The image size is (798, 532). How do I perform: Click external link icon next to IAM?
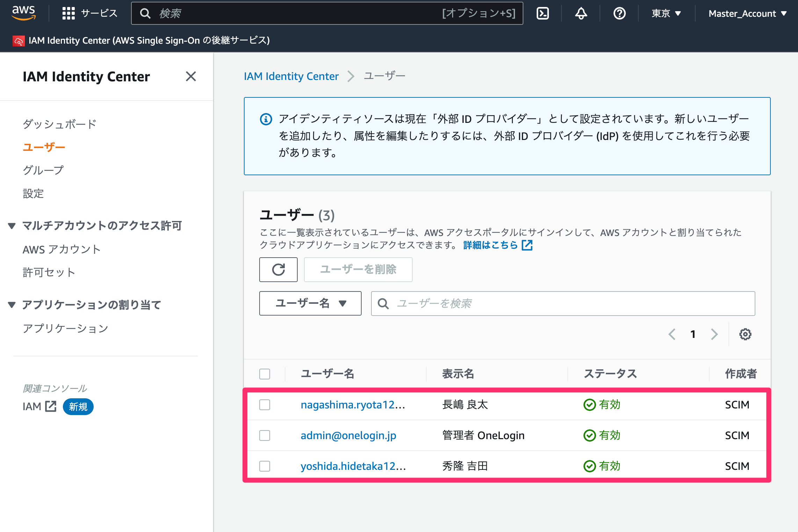(x=51, y=406)
